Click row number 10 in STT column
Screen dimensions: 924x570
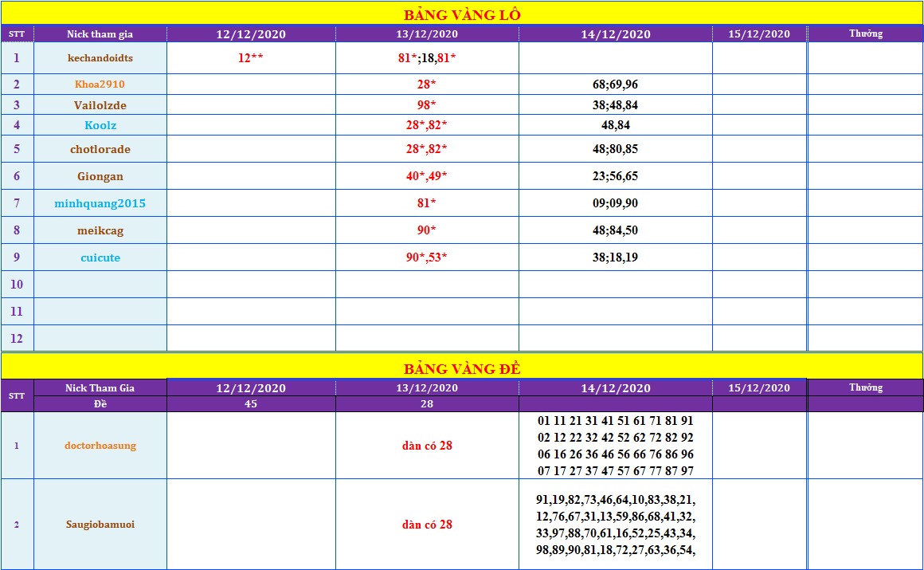[x=17, y=285]
